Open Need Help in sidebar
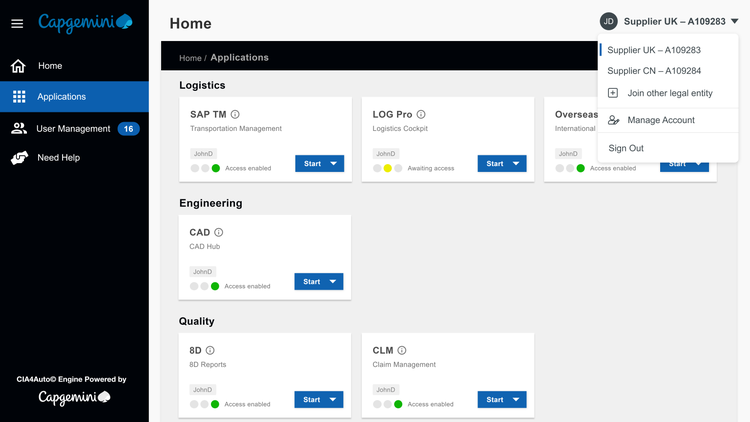750x422 pixels. coord(74,157)
